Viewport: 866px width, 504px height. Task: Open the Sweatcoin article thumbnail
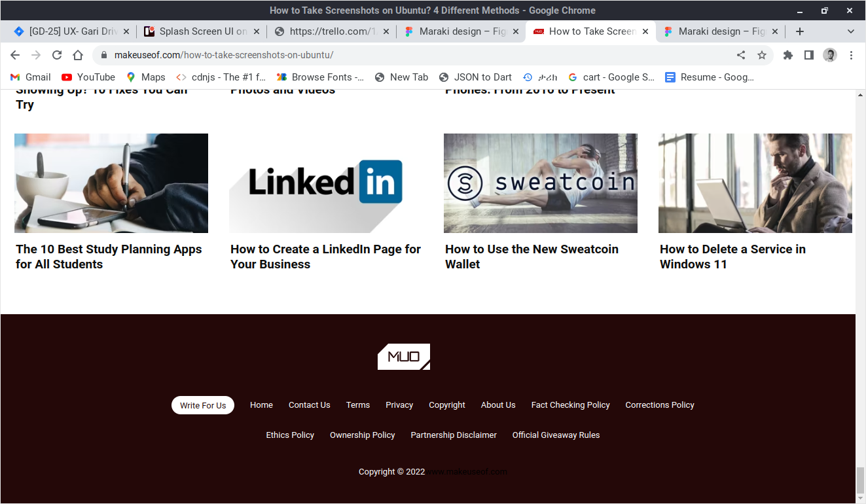(541, 183)
